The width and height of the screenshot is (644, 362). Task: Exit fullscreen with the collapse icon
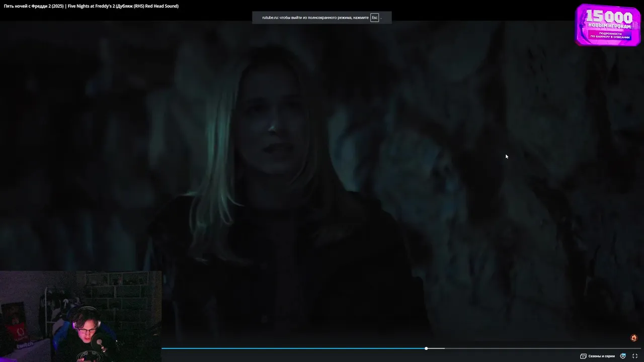tap(635, 356)
